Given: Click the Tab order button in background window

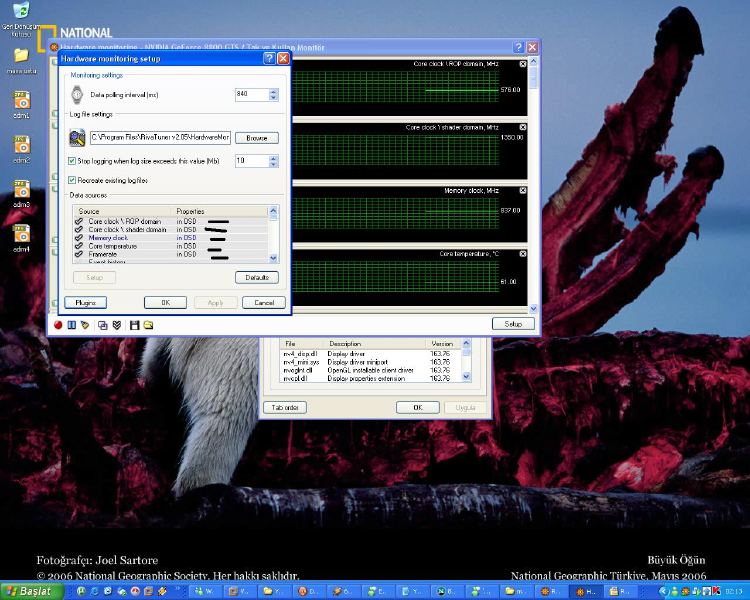Looking at the screenshot, I should (285, 408).
